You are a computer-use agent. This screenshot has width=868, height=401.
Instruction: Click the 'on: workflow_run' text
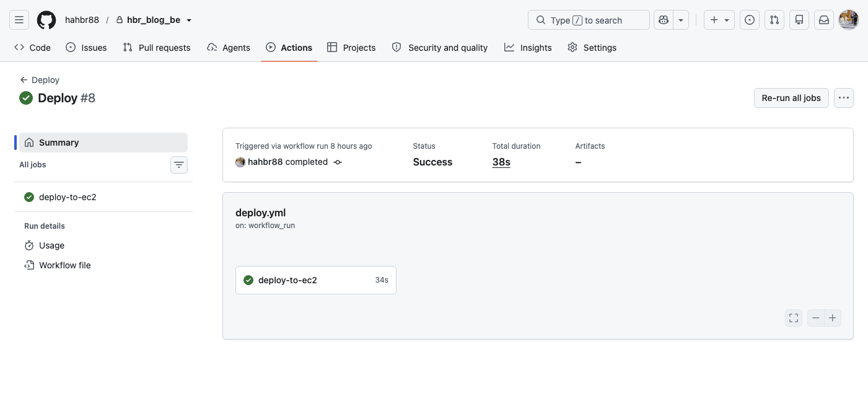click(265, 226)
